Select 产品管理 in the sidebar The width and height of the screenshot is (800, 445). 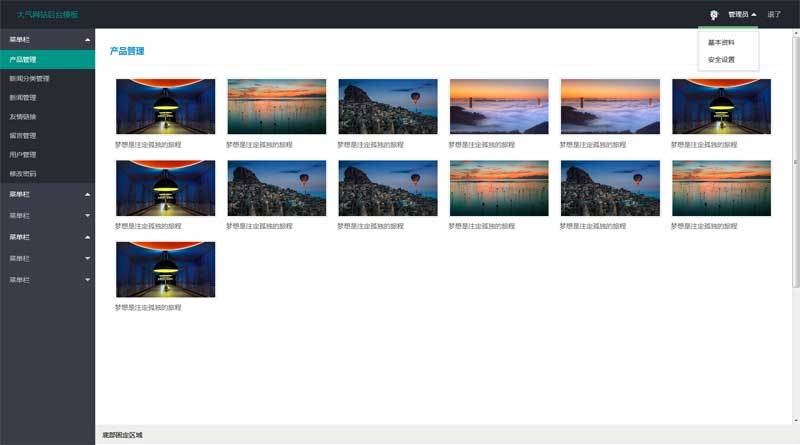click(x=23, y=59)
